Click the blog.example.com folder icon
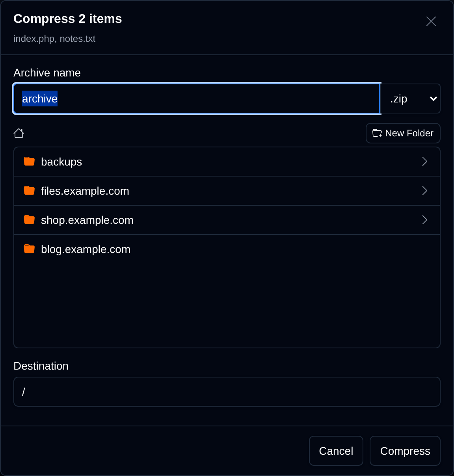454x476 pixels. pos(29,249)
